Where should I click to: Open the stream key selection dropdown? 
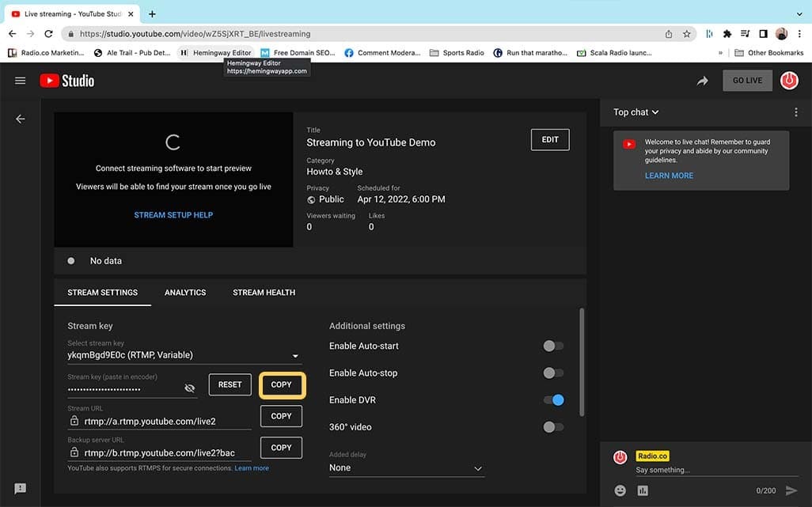294,355
